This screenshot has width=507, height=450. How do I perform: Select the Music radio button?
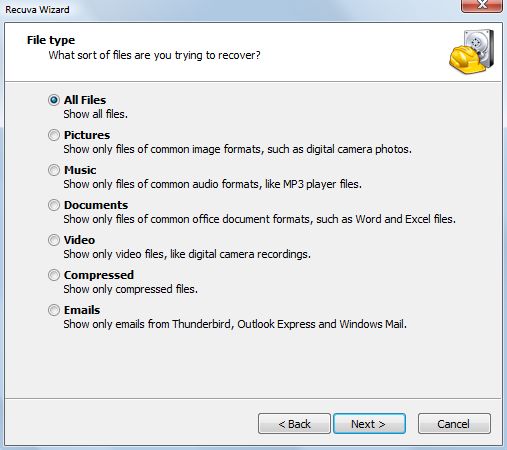pyautogui.click(x=54, y=170)
